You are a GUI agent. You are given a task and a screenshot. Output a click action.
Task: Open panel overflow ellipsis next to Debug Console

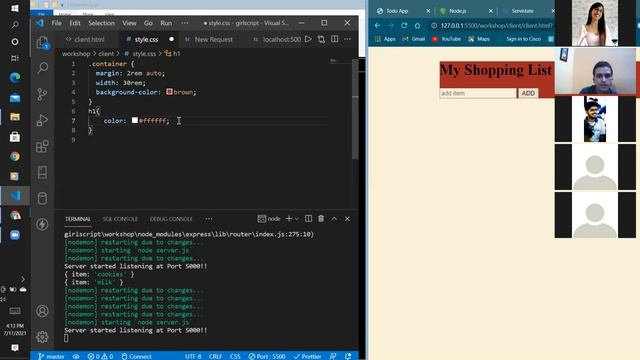click(x=209, y=219)
